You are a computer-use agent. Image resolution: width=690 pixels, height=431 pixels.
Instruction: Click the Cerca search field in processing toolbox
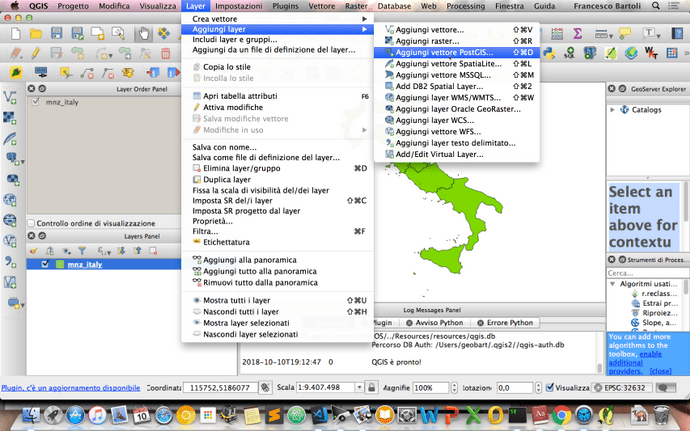click(647, 273)
